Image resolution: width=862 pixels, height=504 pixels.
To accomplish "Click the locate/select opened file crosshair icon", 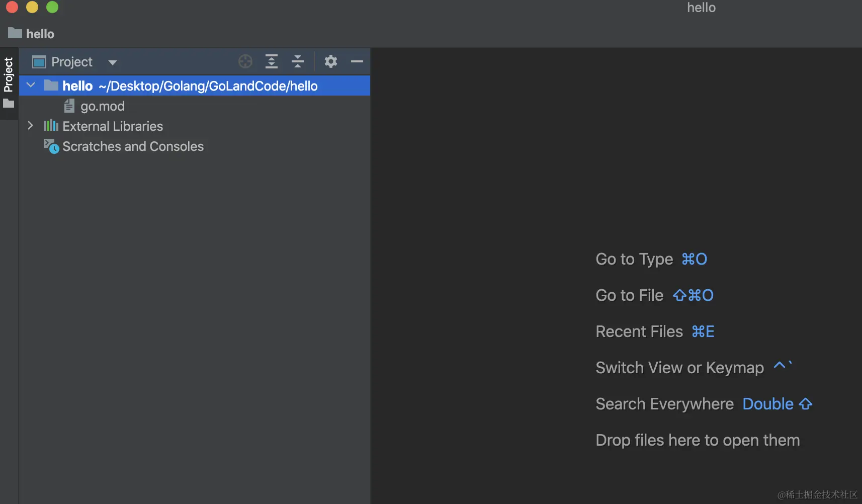I will coord(245,61).
